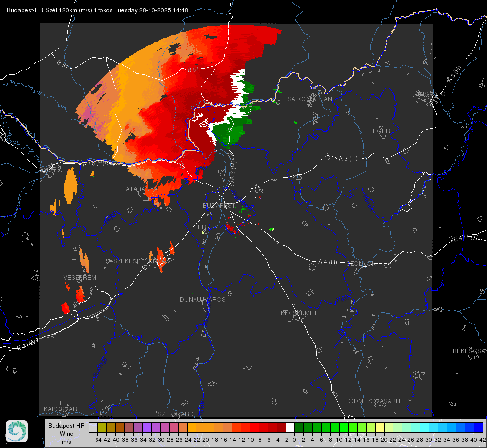
Task: Click the BUDAPEST city label
Action: click(x=219, y=206)
